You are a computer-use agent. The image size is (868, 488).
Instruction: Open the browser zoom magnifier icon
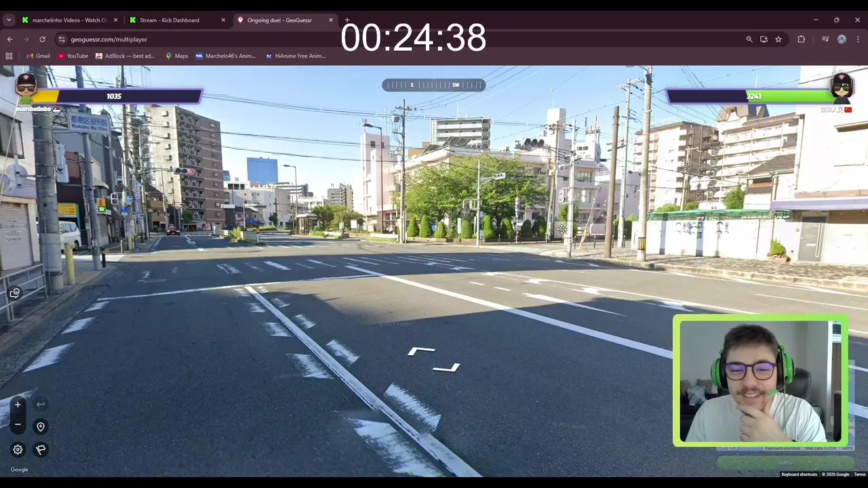749,39
